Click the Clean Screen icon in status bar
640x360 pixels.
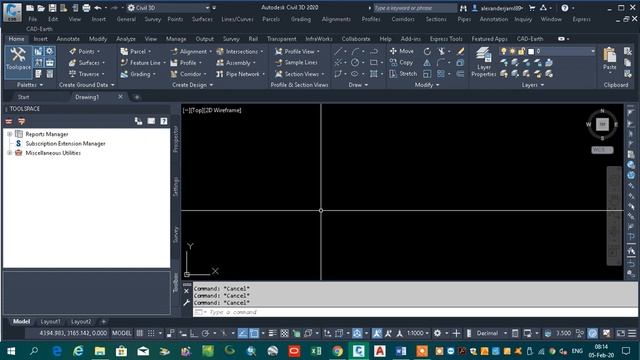pos(620,333)
